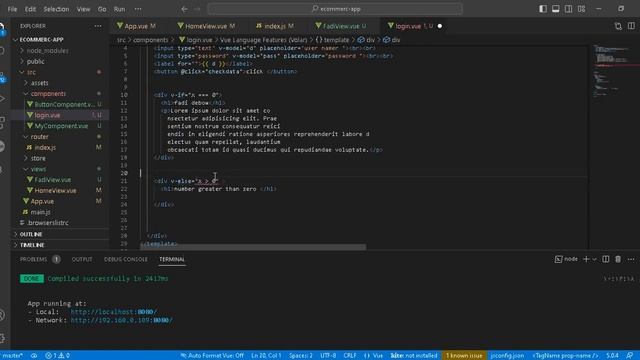Toggle bottom panel layout icon
Viewport: 640px width, 360px height.
click(556, 9)
